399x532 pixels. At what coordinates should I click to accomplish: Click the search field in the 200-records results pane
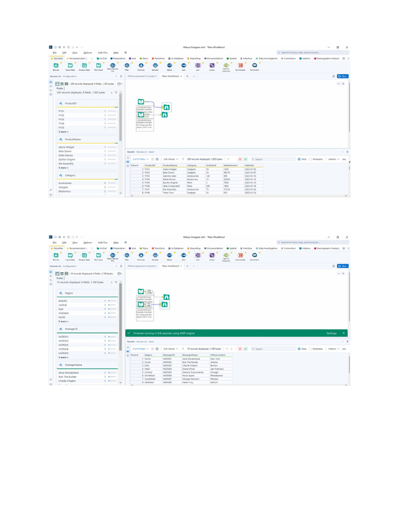[273, 159]
